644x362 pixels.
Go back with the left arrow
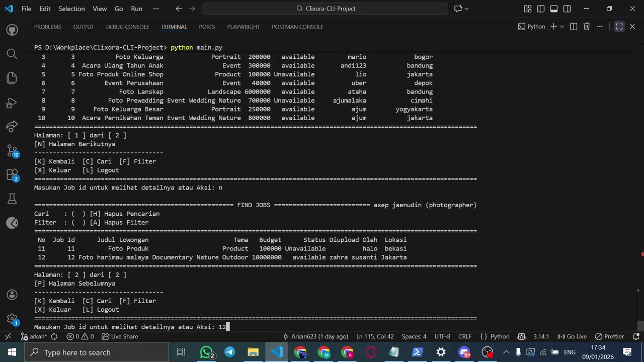click(x=179, y=9)
